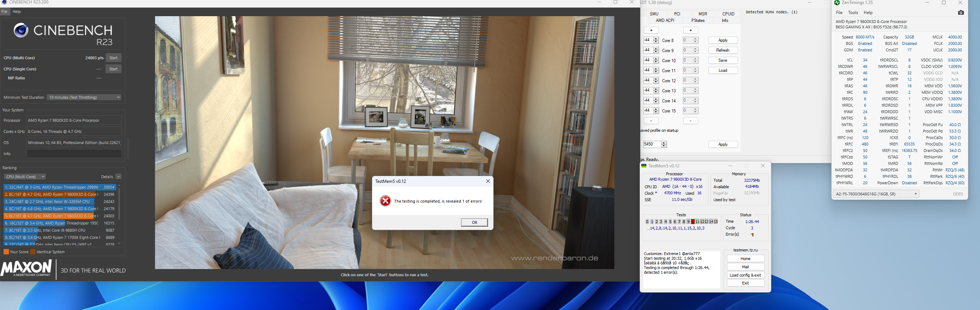Switch to the PCI tab
Screen dimensions: 980x310
click(x=677, y=14)
